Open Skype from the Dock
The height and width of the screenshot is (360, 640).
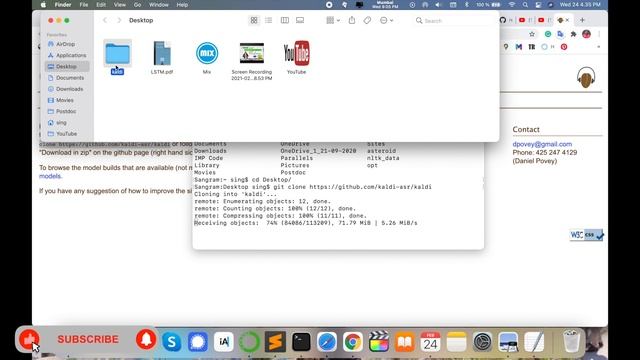coord(172,342)
